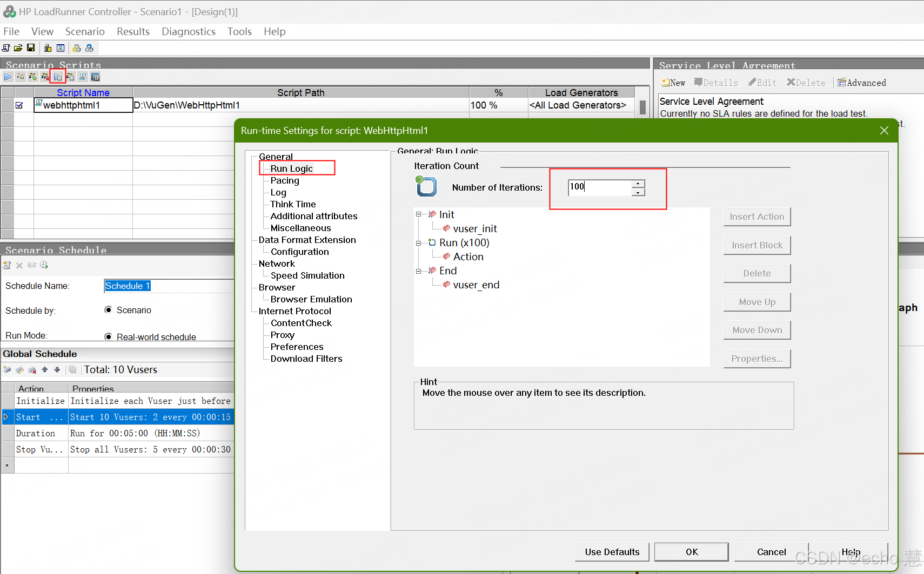Click the Advanced button in Service Level Agreement

click(862, 83)
